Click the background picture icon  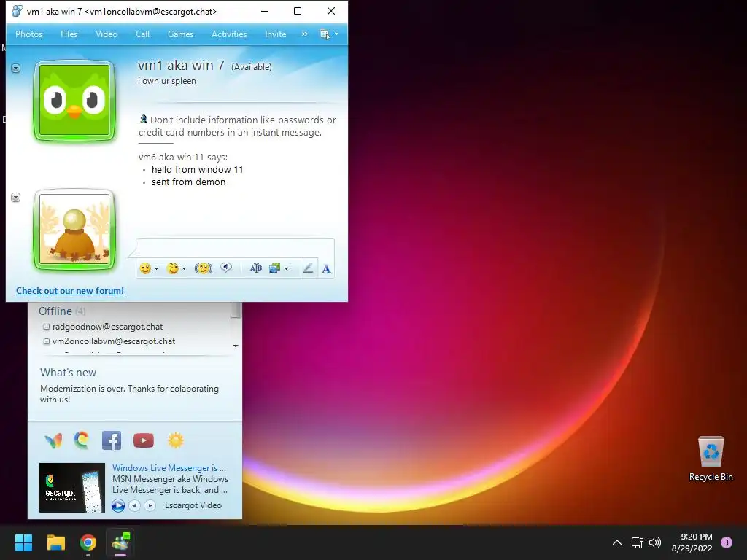pos(275,268)
